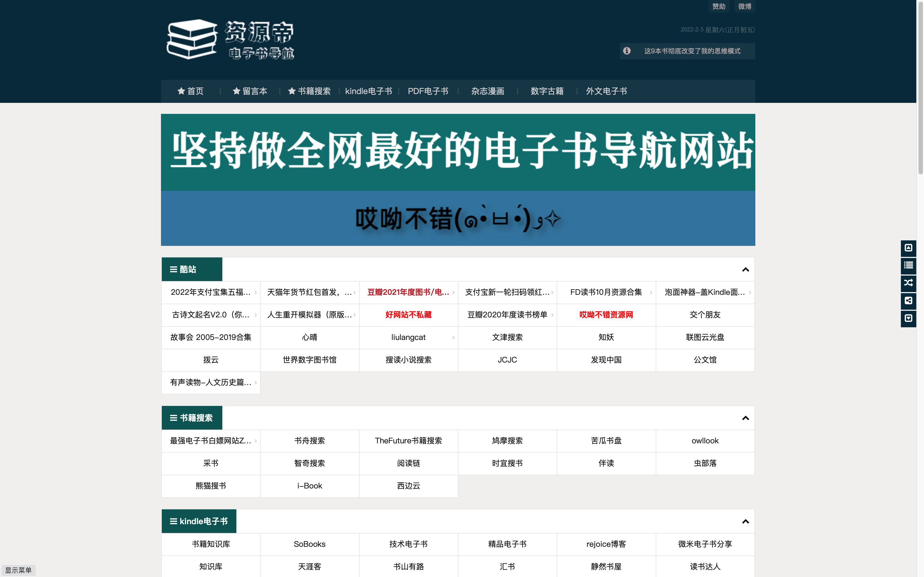
Task: Click 显示菜单 at bottom left
Action: point(18,570)
